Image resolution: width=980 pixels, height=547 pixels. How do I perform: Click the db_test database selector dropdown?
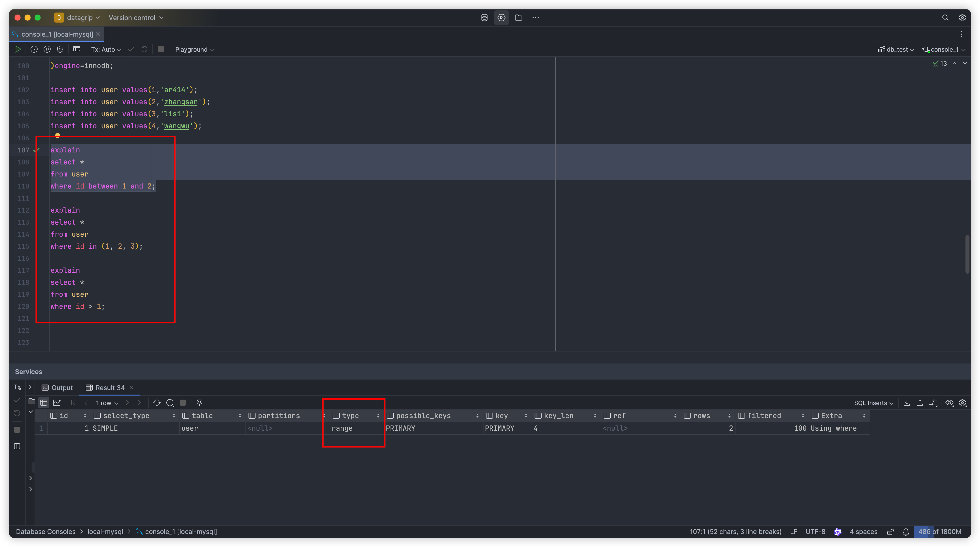896,49
